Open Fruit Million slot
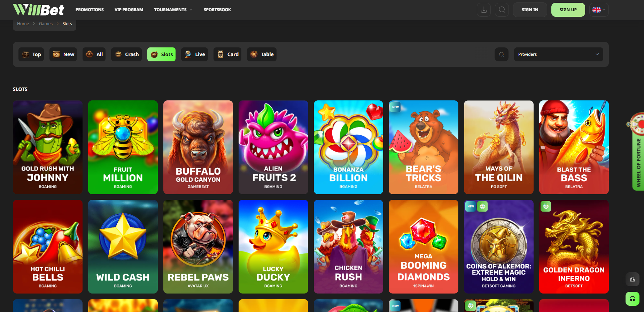Screen dimensions: 644x312 coord(123,147)
